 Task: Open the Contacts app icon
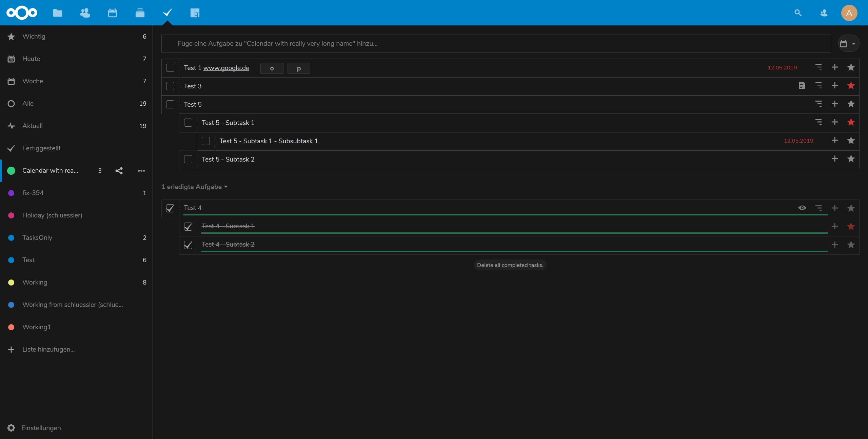coord(85,13)
